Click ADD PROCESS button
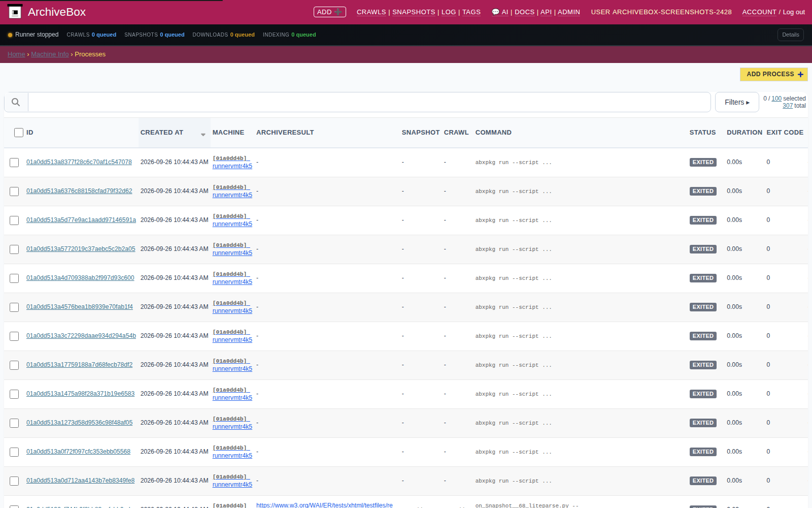812x508 pixels. [773, 74]
